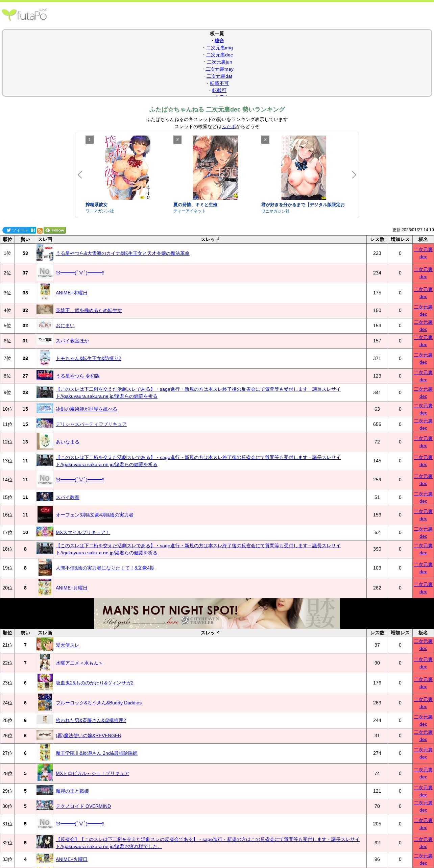This screenshot has height=868, width=434.
Task: Open carousel item 夏の発情、キミと生殖
Action: point(215,168)
